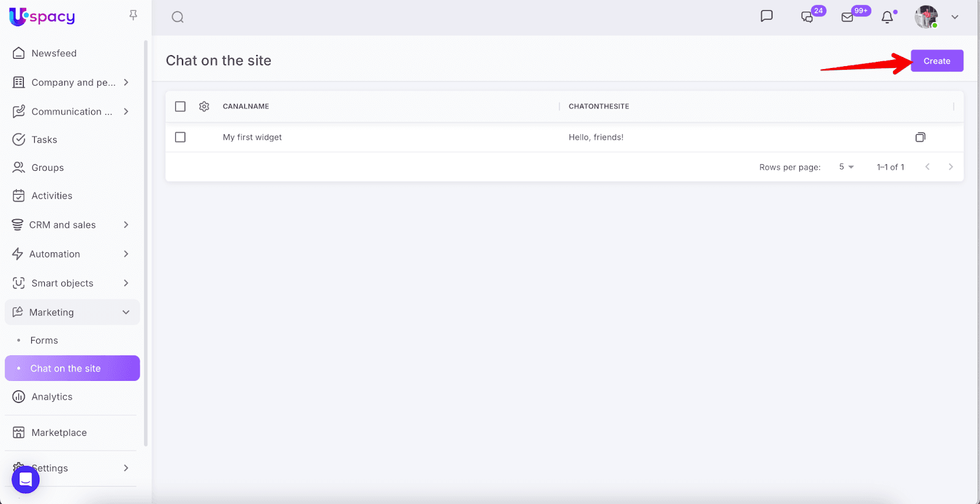
Task: Collapse the Marketing menu section
Action: tap(126, 312)
